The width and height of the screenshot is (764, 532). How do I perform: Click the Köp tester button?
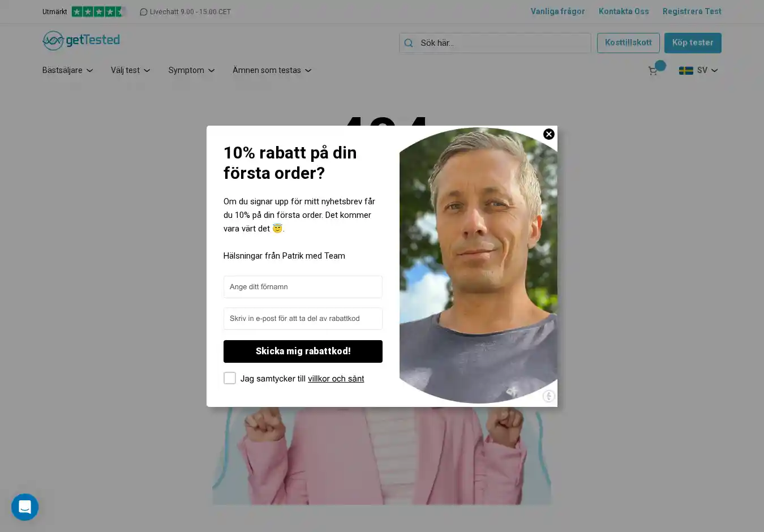tap(693, 43)
